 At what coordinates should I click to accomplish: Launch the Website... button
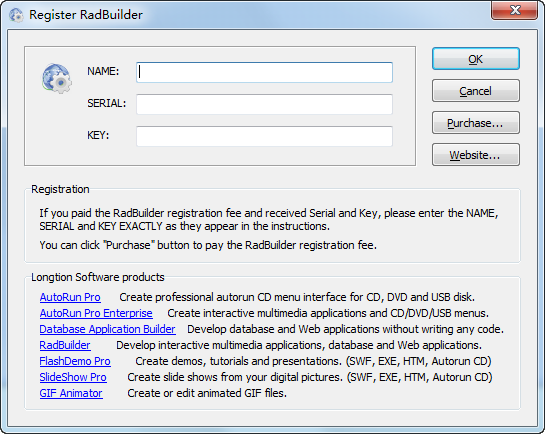(476, 155)
